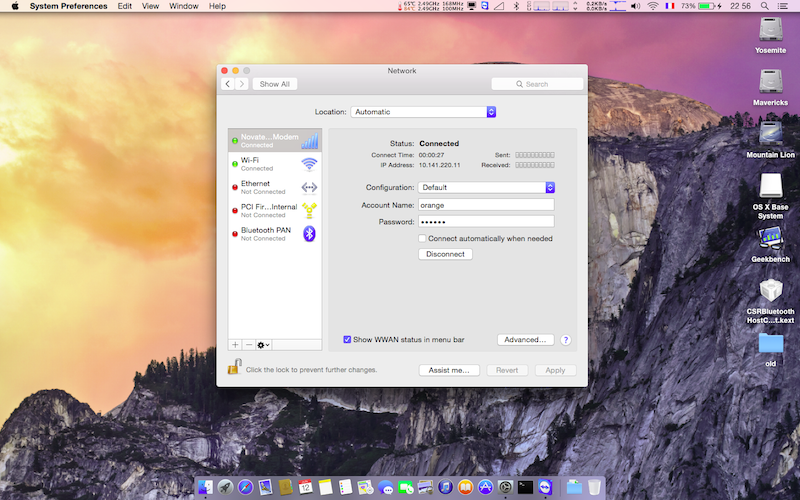Viewport: 800px width, 500px height.
Task: Add a new network service with plus
Action: click(x=235, y=344)
